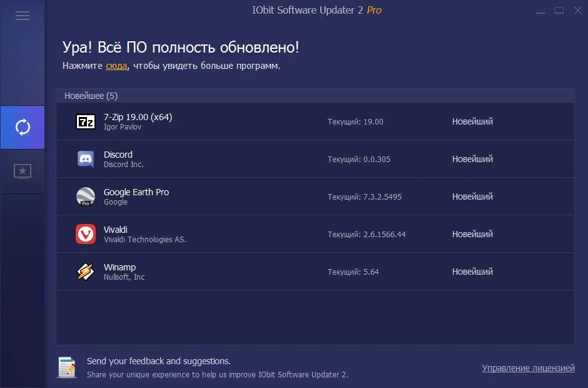Image resolution: width=588 pixels, height=388 pixels.
Task: Click publisher 'Nullsoft, Inc' text
Action: [124, 277]
